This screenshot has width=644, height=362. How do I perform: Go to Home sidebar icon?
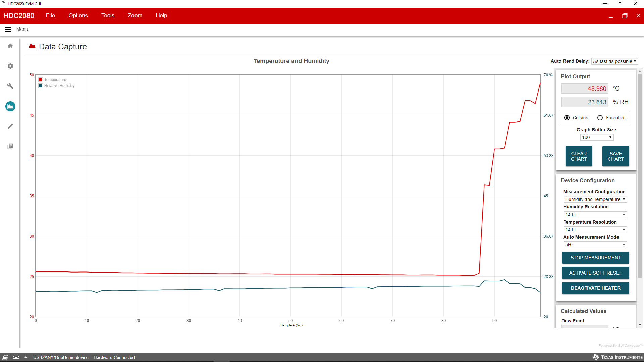pos(10,46)
